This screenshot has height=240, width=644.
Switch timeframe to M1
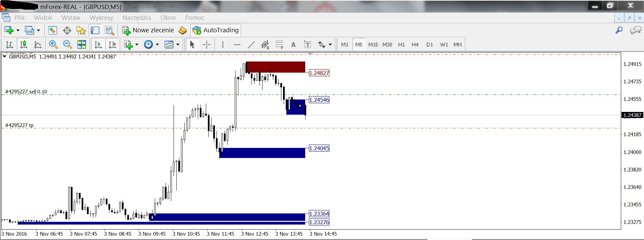coord(345,44)
